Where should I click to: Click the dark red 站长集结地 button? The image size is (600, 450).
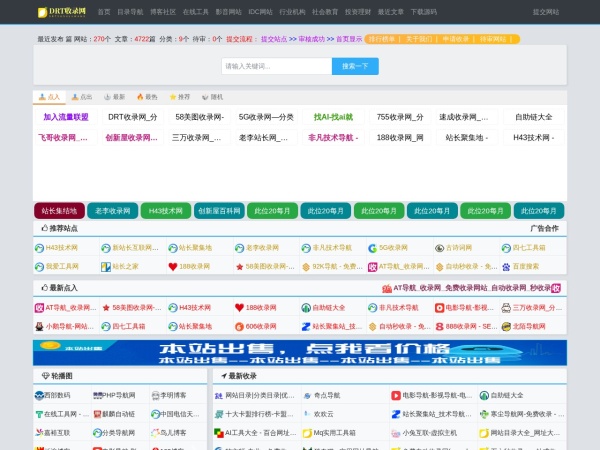coord(59,211)
